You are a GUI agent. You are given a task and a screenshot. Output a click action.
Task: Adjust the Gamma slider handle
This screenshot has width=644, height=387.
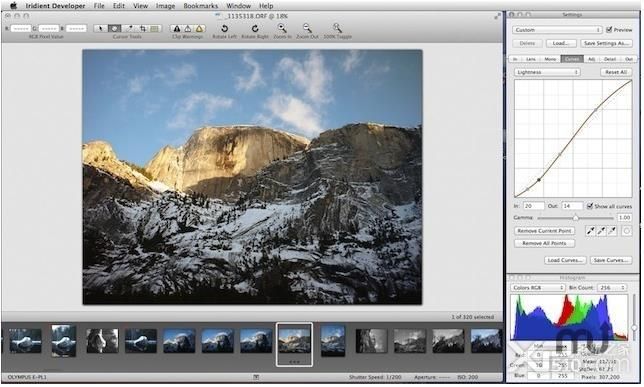point(575,218)
